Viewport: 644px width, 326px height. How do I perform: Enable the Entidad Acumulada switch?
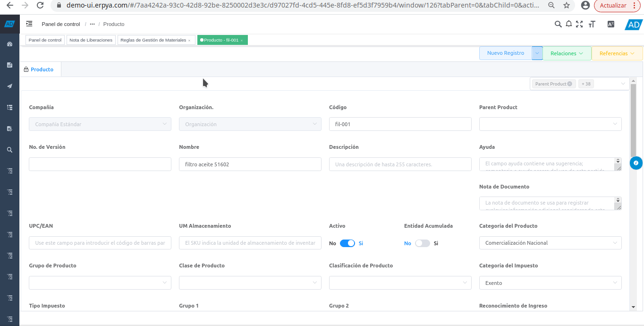(423, 243)
